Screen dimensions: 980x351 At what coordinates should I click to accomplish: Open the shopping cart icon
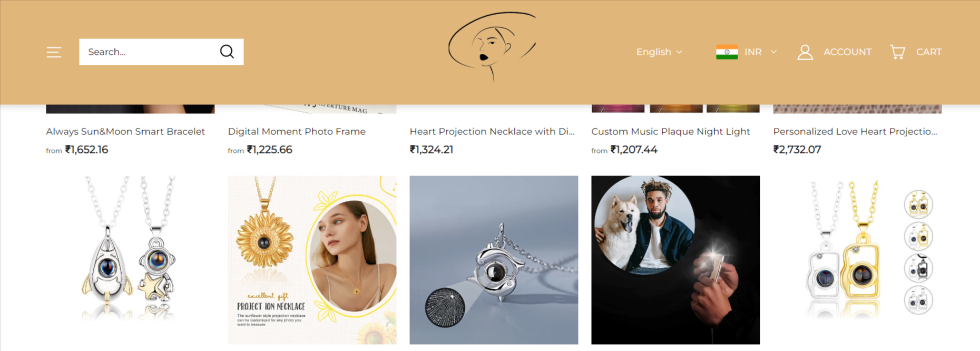coord(897,52)
